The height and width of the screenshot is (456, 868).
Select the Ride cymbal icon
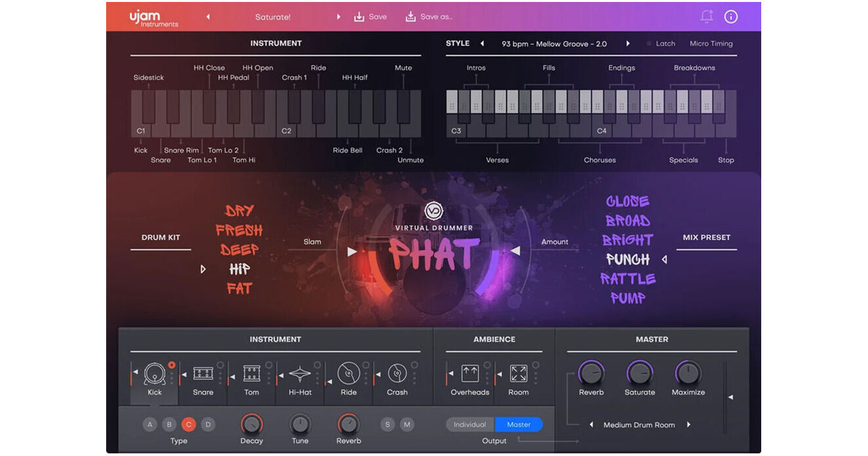tap(349, 373)
